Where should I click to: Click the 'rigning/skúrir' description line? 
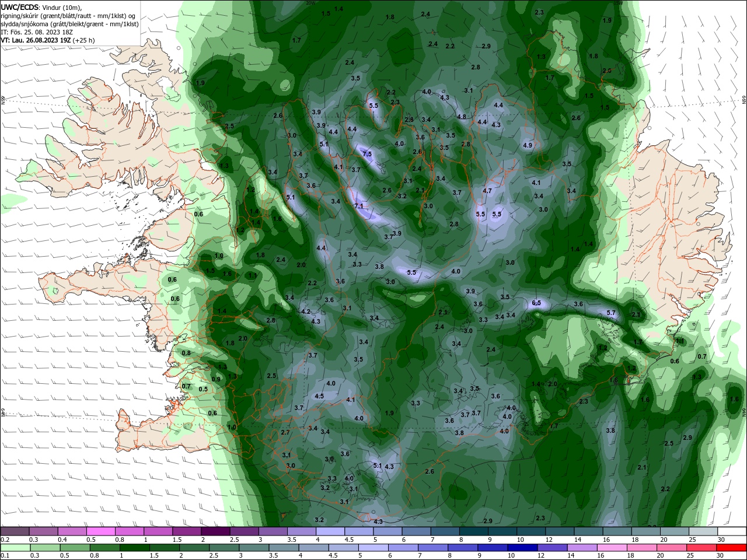pyautogui.click(x=68, y=16)
